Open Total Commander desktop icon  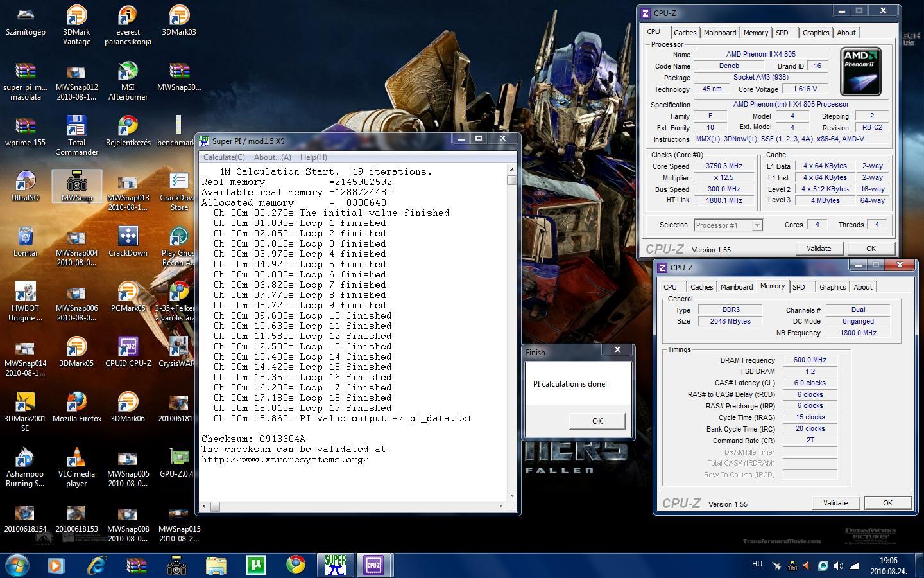click(76, 136)
